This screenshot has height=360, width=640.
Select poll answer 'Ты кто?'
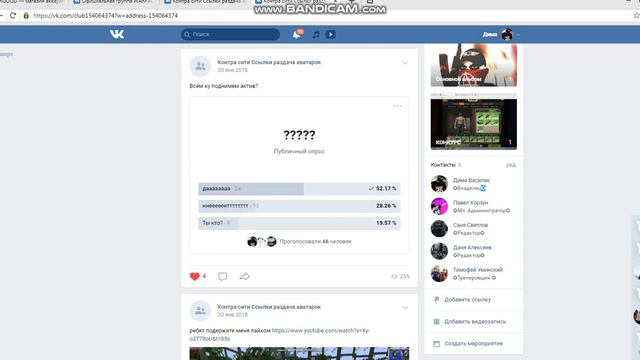299,223
